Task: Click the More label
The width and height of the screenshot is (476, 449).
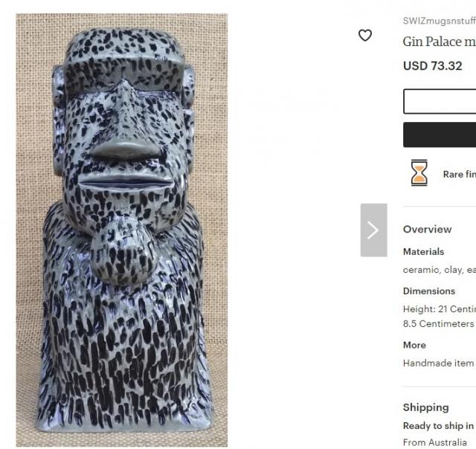Action: click(x=414, y=345)
